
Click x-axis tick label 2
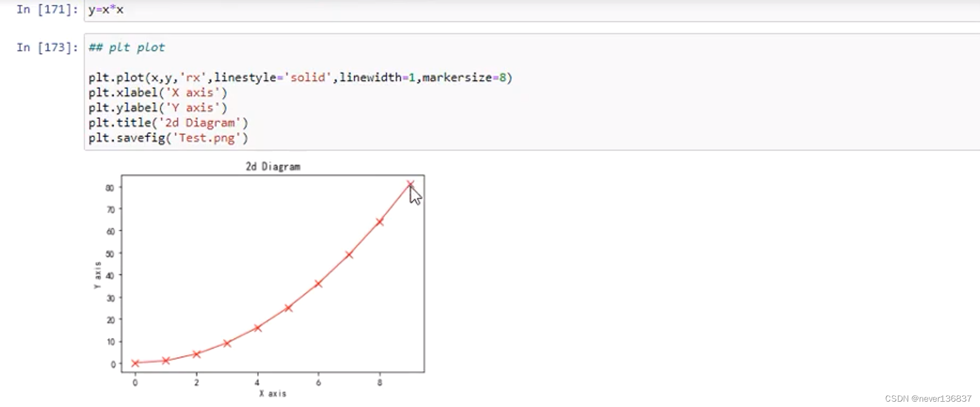coord(196,382)
